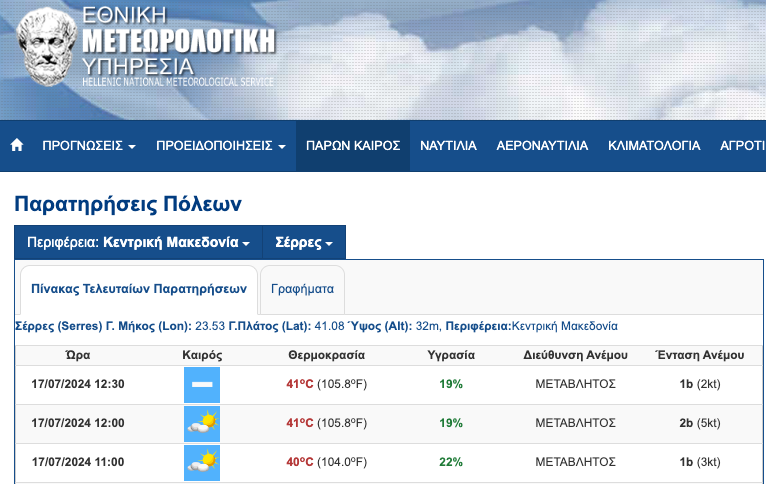
Task: Click the Υγρασία column header
Action: point(451,355)
